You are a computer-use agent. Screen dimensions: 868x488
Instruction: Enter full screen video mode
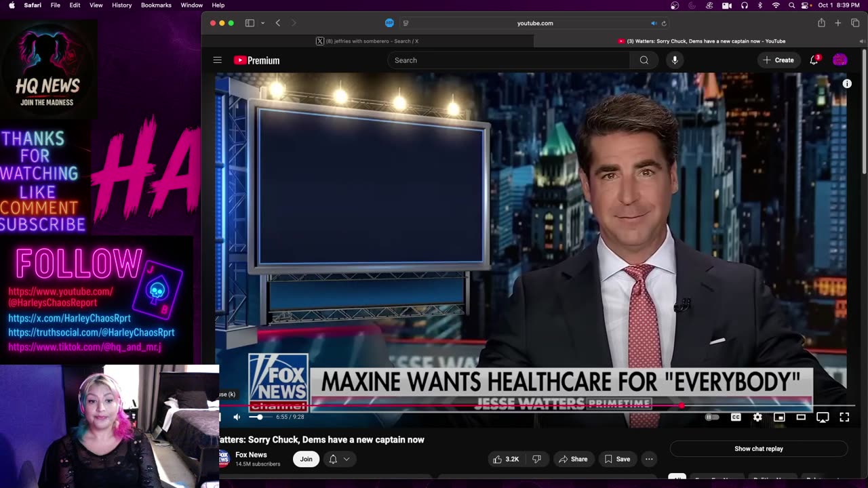(844, 417)
